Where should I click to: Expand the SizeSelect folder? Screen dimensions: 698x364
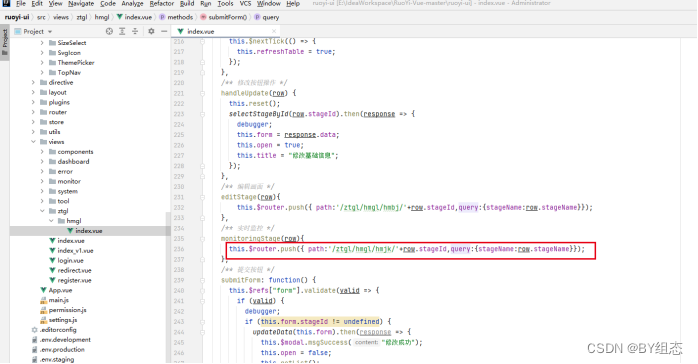click(42, 43)
